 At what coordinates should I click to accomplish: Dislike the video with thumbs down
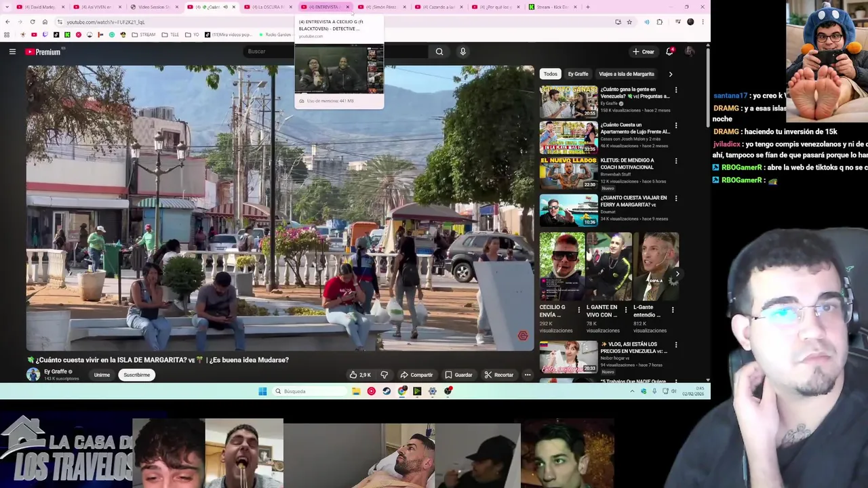pyautogui.click(x=384, y=375)
